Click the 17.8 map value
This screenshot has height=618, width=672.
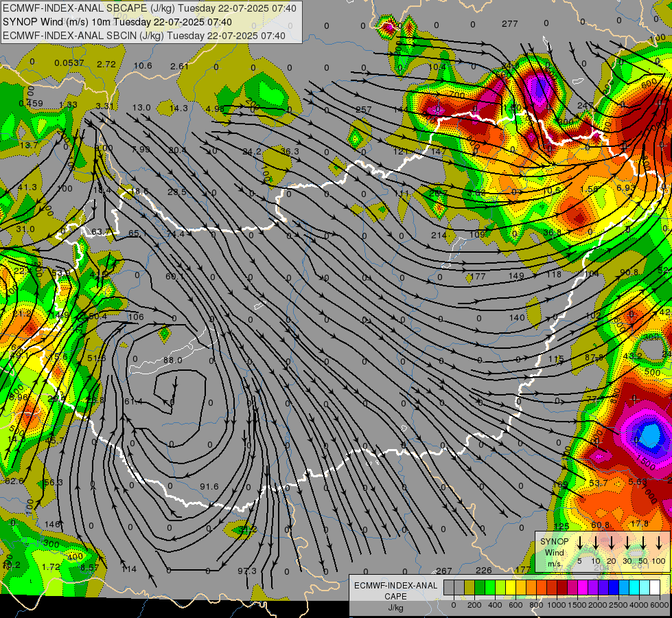click(639, 523)
